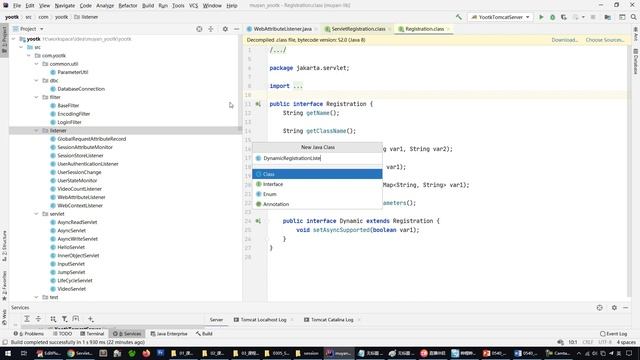Open TODO tool window button
The image size is (640, 360).
pyautogui.click(x=62, y=334)
